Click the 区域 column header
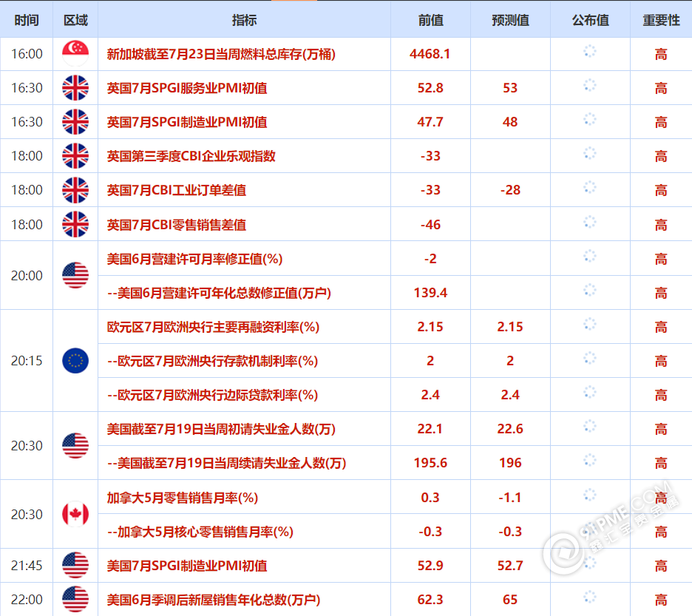Viewport: 692px width, 616px height. click(x=75, y=20)
